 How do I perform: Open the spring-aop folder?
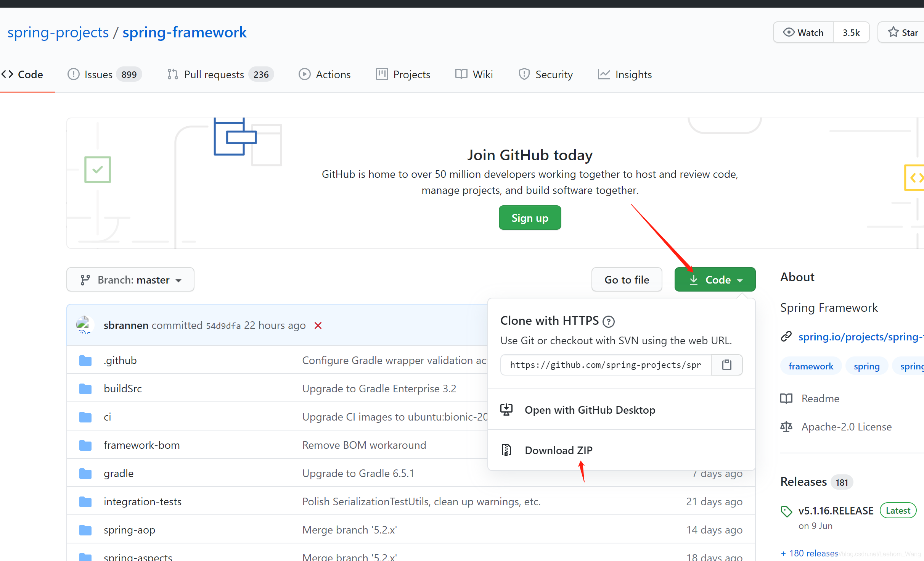(129, 530)
